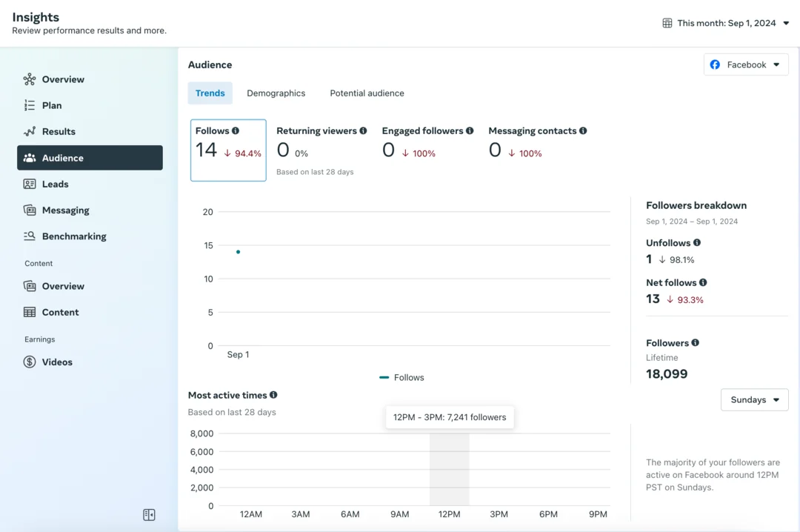Click the Plan list icon
Screen dimensions: 800x532
[30, 105]
